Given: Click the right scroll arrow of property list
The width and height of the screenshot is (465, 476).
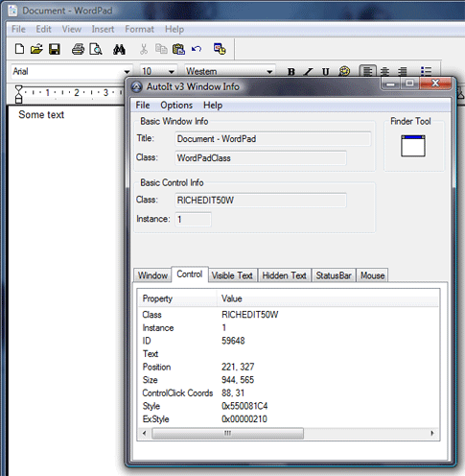Looking at the screenshot, I should point(432,434).
